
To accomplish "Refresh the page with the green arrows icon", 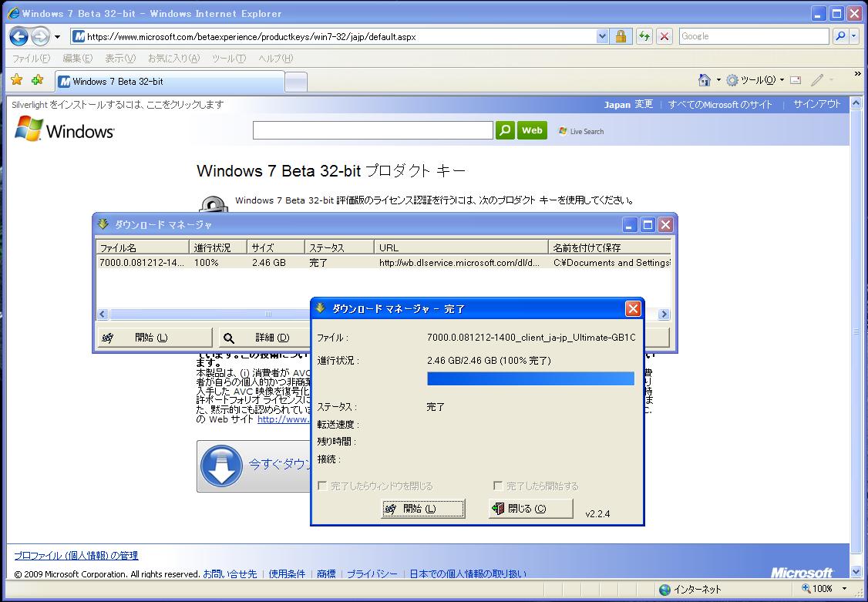I will click(644, 37).
